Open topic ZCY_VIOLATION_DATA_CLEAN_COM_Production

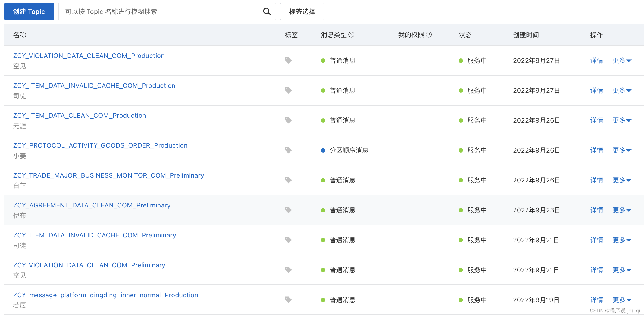[x=89, y=56]
